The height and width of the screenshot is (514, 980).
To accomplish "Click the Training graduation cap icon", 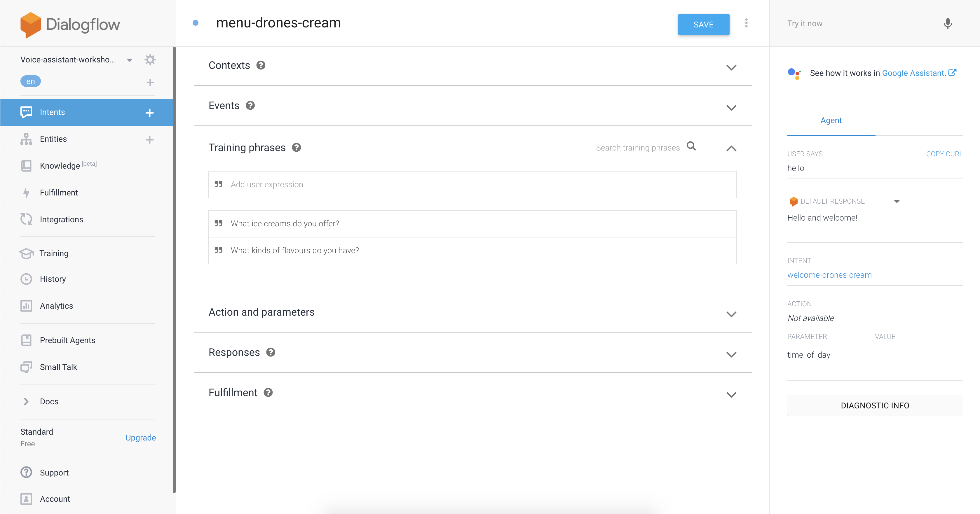I will point(26,253).
